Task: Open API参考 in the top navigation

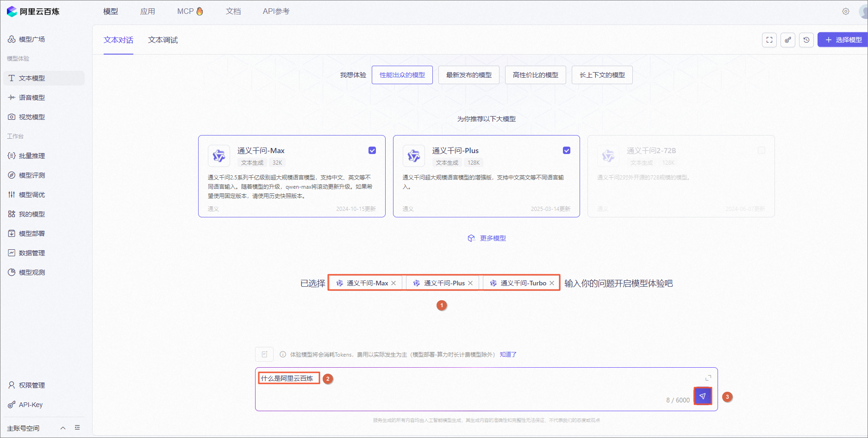Action: pos(276,12)
